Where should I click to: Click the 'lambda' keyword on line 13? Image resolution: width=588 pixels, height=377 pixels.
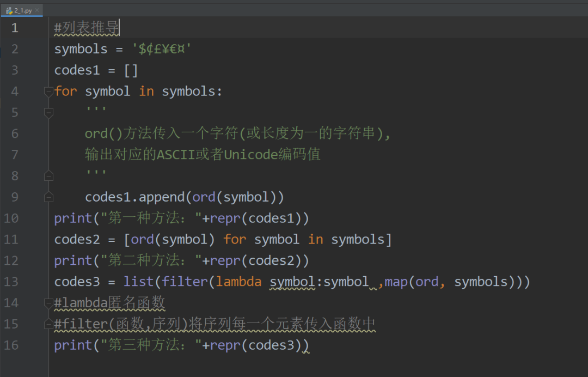(238, 282)
